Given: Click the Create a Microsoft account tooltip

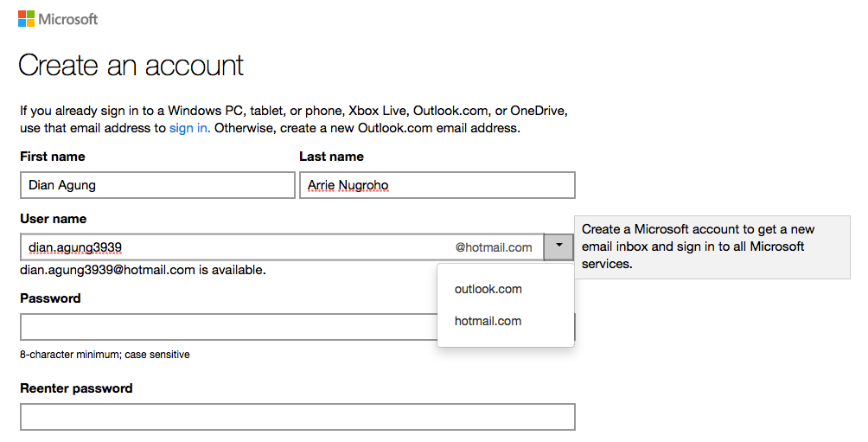Looking at the screenshot, I should coord(712,247).
